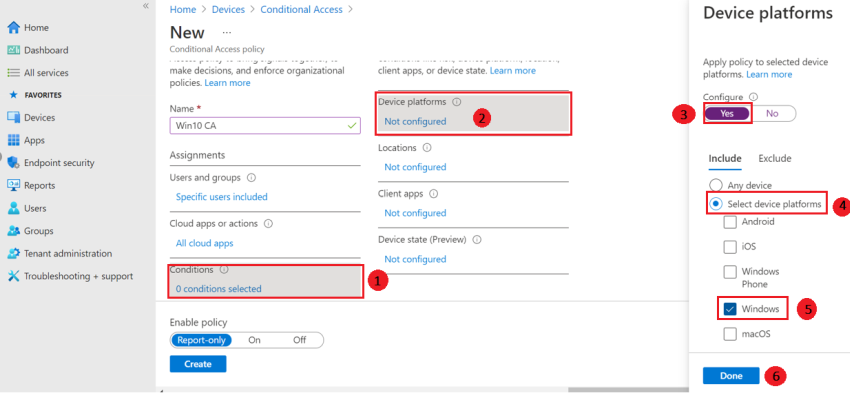Image resolution: width=850 pixels, height=393 pixels.
Task: Click Learn more after device state
Action: click(x=512, y=71)
